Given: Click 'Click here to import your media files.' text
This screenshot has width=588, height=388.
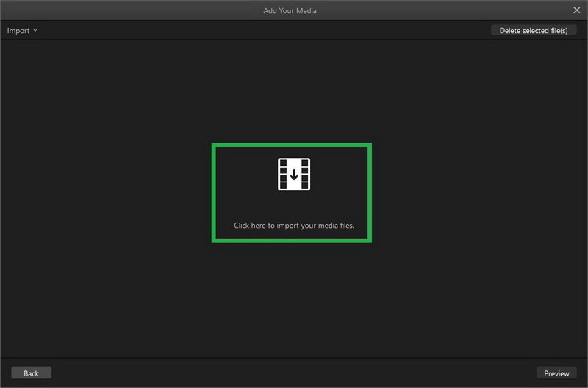Looking at the screenshot, I should 294,226.
